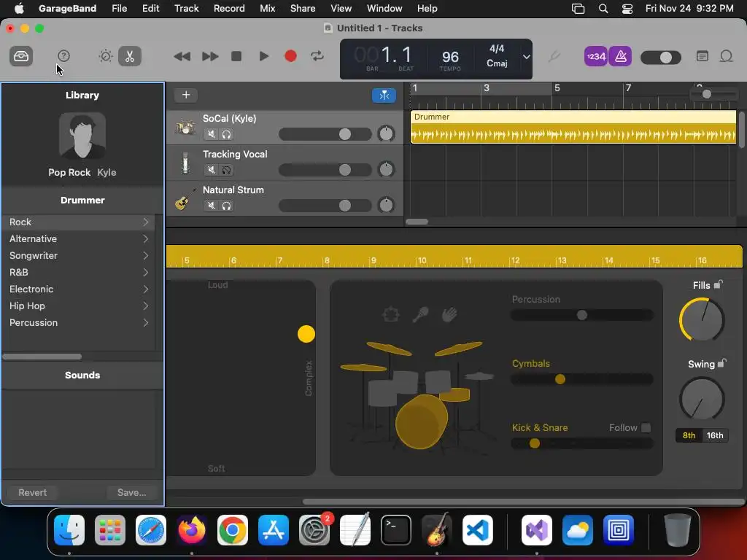The height and width of the screenshot is (560, 747).
Task: Click the Percussion variation slider
Action: 581,315
